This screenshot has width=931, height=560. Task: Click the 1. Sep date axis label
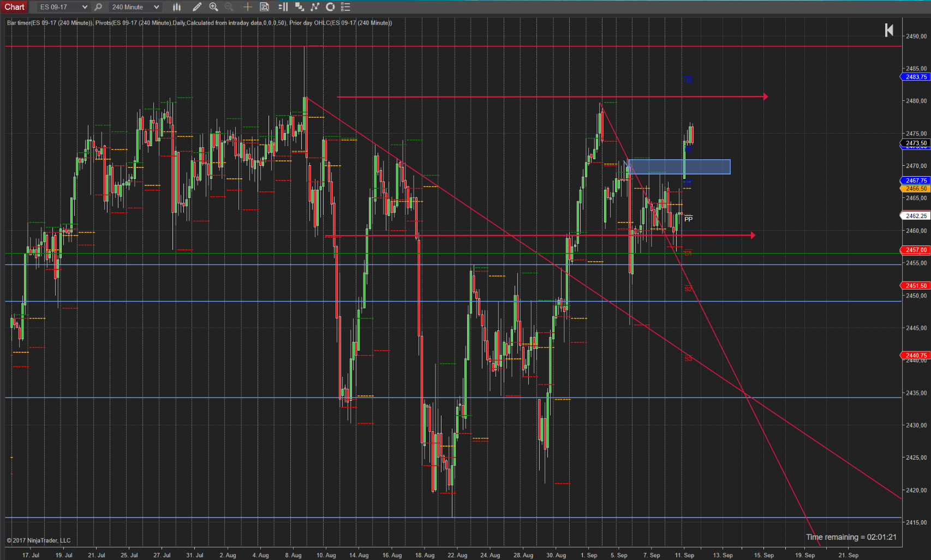point(589,555)
